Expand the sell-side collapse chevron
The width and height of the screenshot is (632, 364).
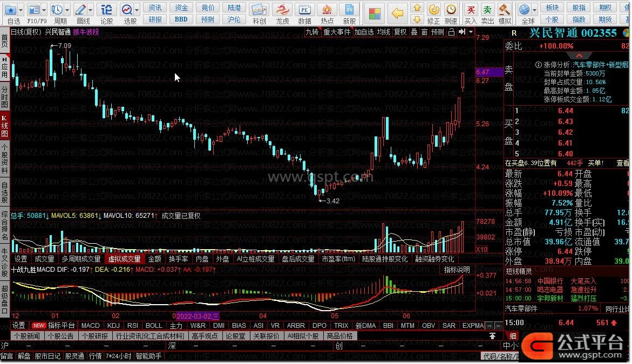(579, 56)
